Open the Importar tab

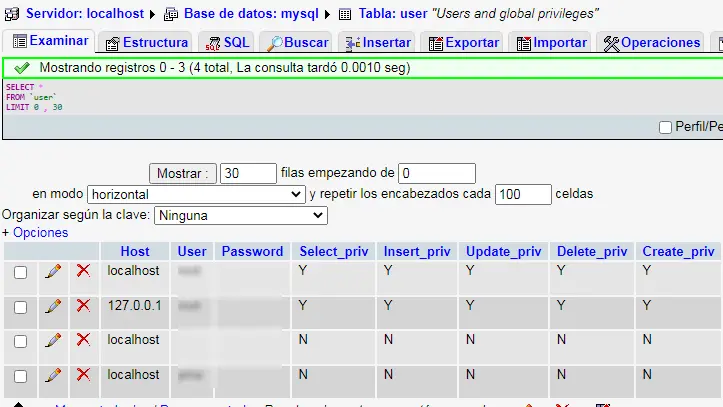[551, 43]
